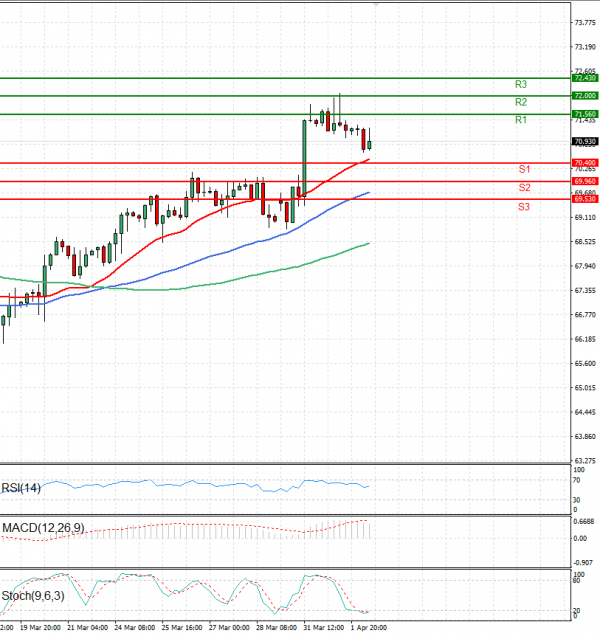
Task: Click the red 69.530 price tag
Action: click(584, 199)
